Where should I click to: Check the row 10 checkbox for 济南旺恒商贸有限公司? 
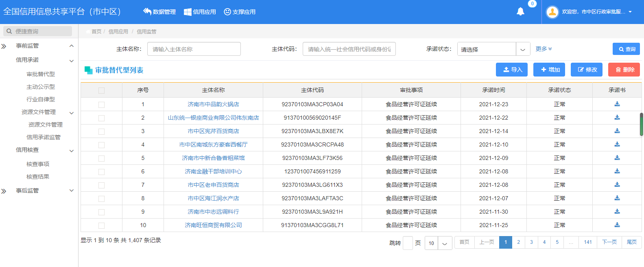tap(101, 225)
